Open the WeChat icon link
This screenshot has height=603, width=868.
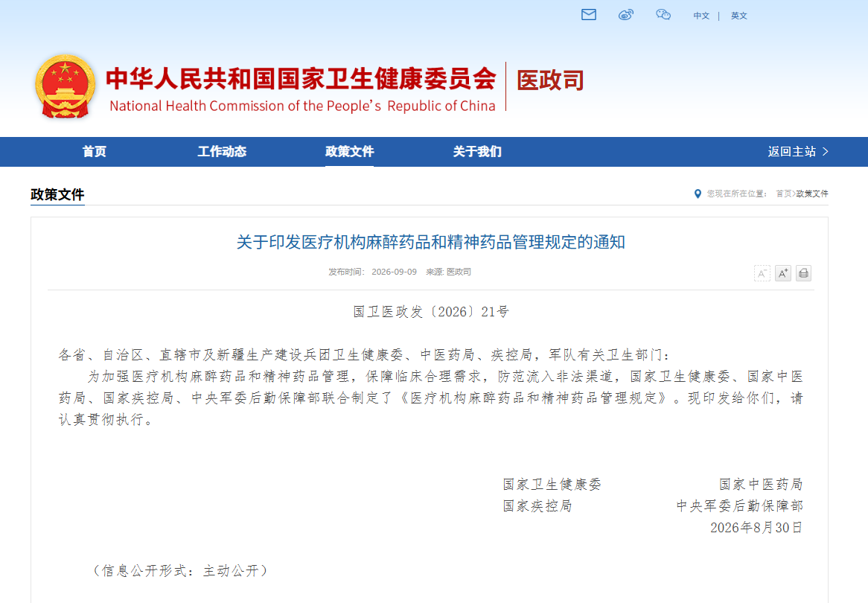tap(663, 15)
